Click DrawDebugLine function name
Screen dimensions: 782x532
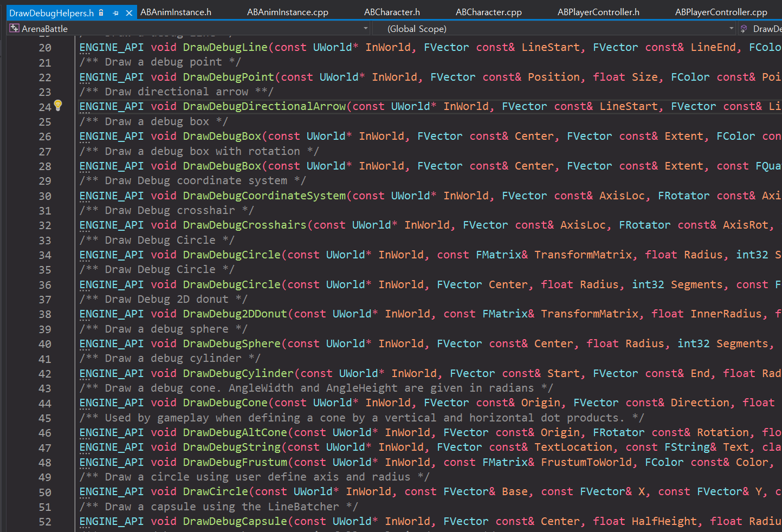click(225, 47)
